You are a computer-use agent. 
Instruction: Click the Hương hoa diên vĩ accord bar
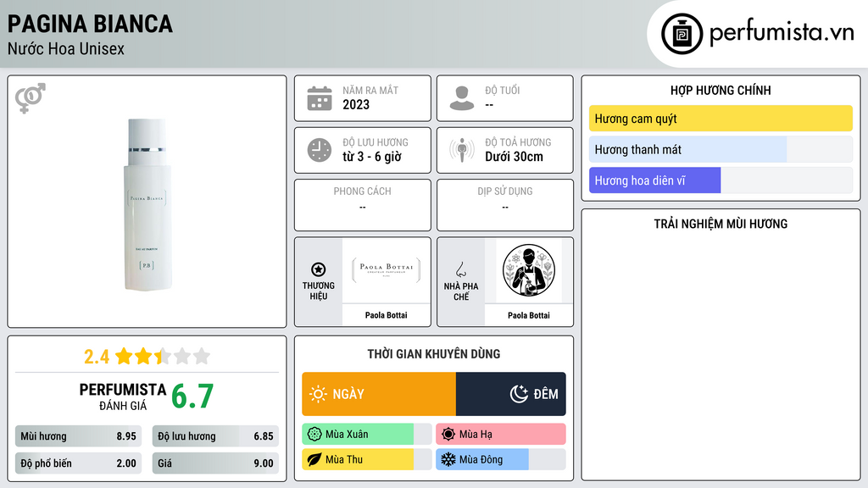pos(721,180)
